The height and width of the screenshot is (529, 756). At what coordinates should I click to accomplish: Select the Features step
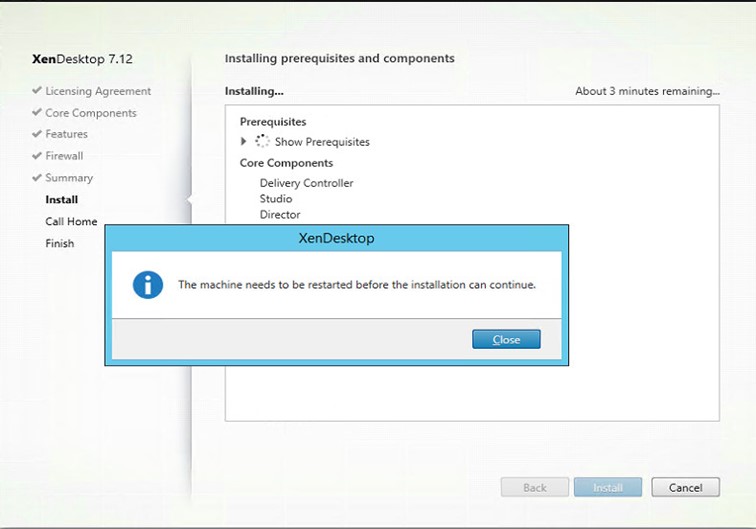pyautogui.click(x=67, y=134)
